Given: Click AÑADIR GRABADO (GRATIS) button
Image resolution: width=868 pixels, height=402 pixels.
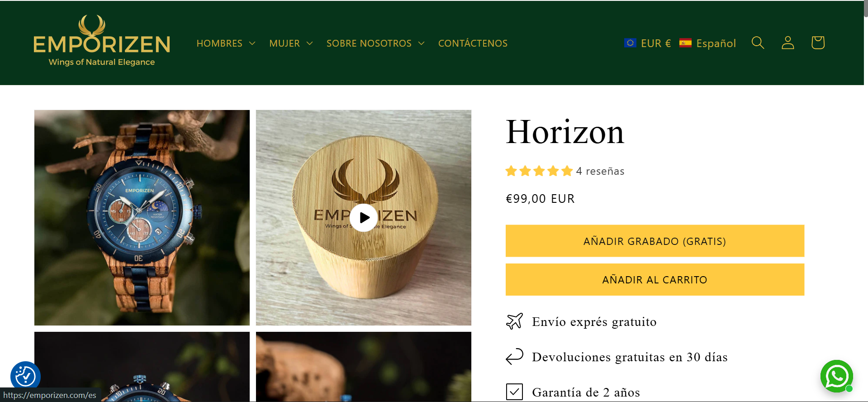Looking at the screenshot, I should click(x=655, y=241).
